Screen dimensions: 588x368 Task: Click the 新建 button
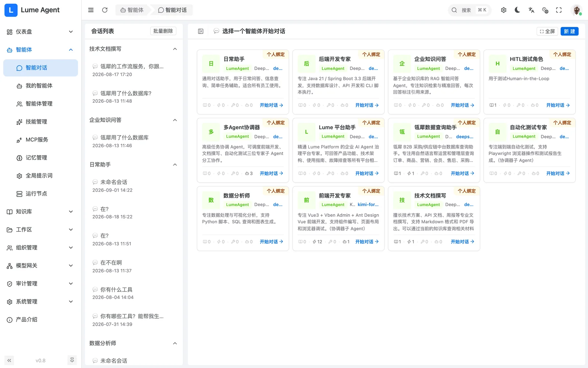pyautogui.click(x=569, y=31)
